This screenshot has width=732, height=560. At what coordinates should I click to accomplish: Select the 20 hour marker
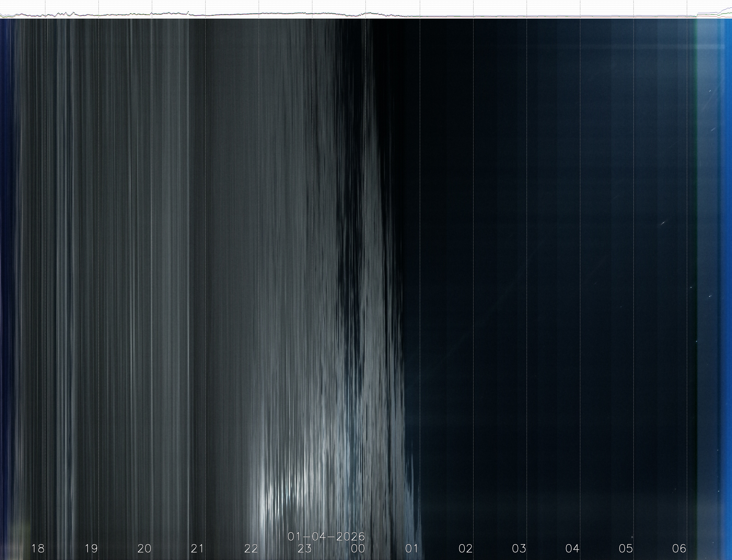pos(144,548)
